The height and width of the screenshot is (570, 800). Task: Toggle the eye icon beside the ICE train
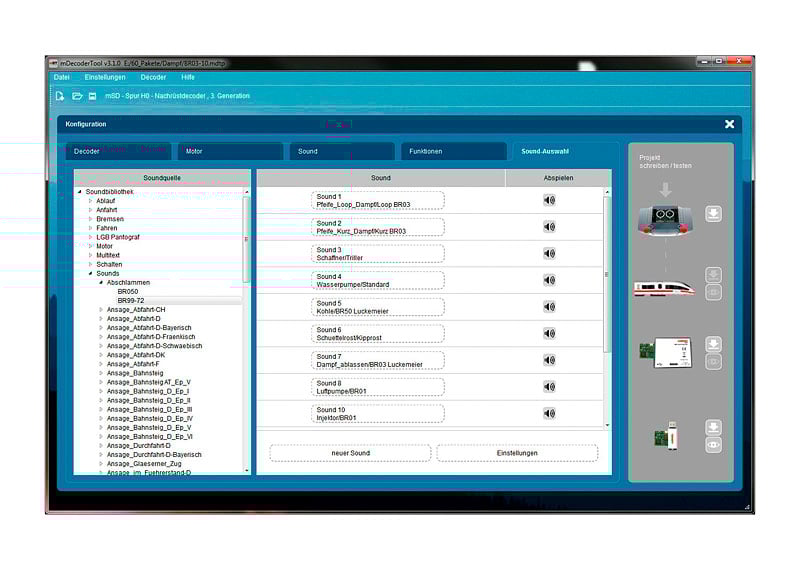tap(713, 292)
